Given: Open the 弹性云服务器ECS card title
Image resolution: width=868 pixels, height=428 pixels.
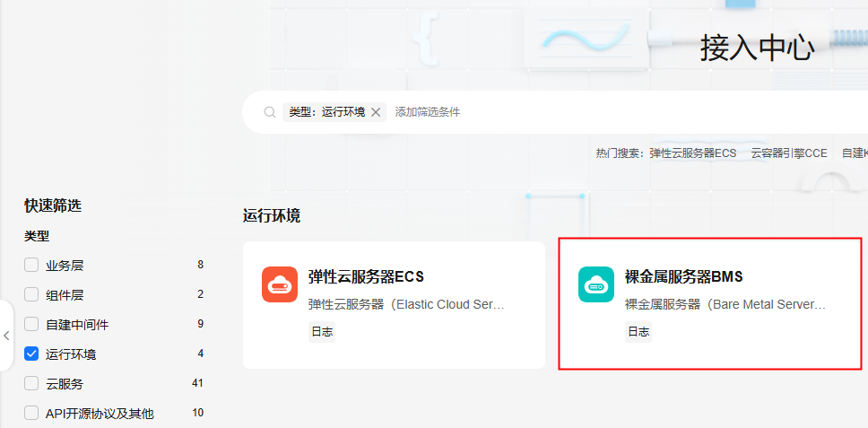Looking at the screenshot, I should coord(366,276).
